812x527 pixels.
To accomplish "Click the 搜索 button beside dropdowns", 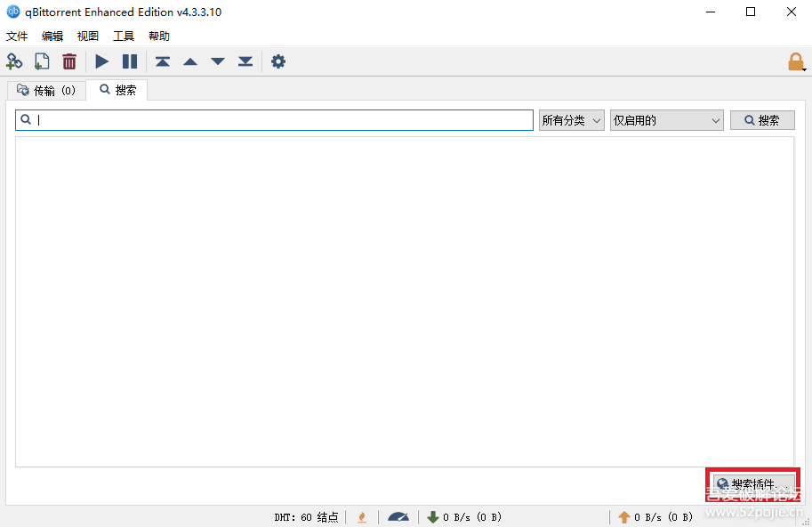I will [762, 120].
